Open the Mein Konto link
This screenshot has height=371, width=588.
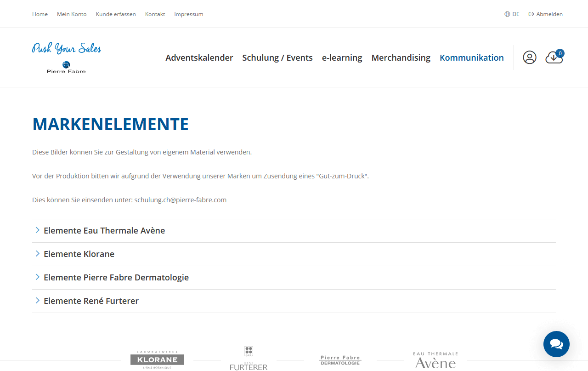pos(72,14)
